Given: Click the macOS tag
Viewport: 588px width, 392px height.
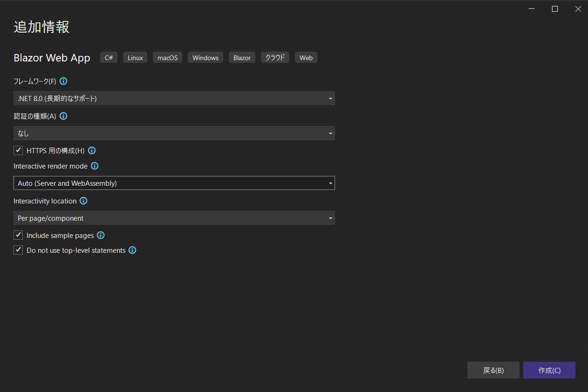Looking at the screenshot, I should click(168, 58).
